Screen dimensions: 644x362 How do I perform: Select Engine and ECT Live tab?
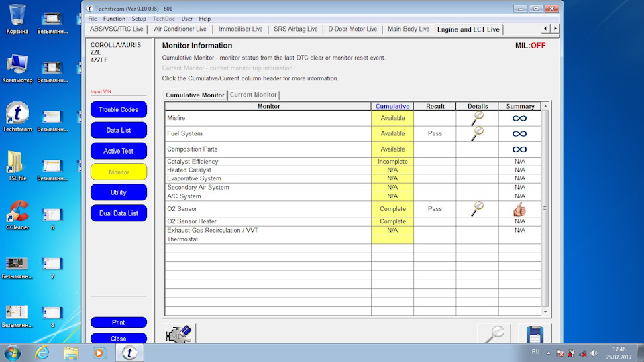[468, 29]
